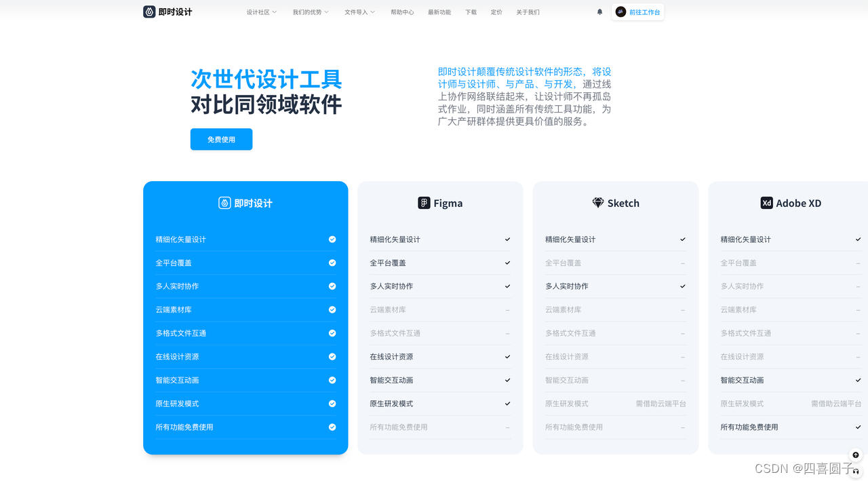This screenshot has height=481, width=868.
Task: Click the 智能交互动画 check icon in 即时设计 card
Action: (332, 380)
